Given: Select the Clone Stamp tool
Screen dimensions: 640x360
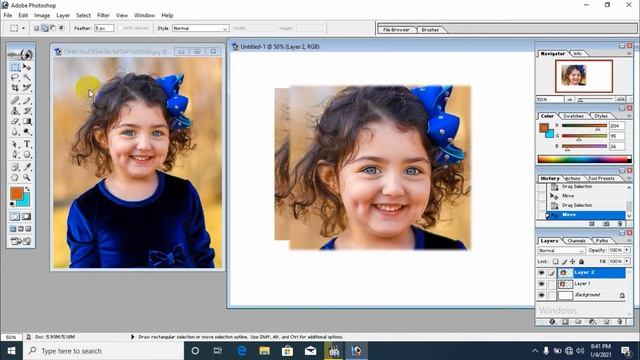Looking at the screenshot, I should 15,111.
